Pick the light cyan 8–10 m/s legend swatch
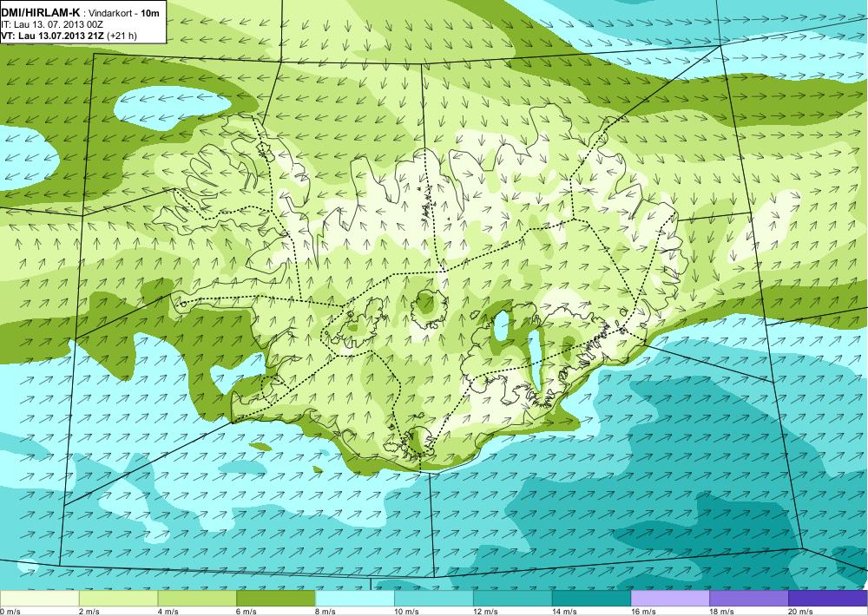 pyautogui.click(x=355, y=599)
